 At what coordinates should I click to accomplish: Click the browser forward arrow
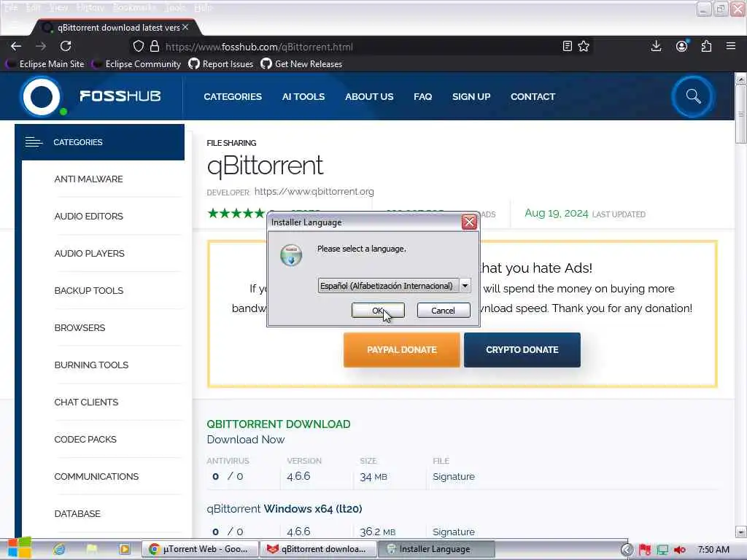[x=41, y=46]
